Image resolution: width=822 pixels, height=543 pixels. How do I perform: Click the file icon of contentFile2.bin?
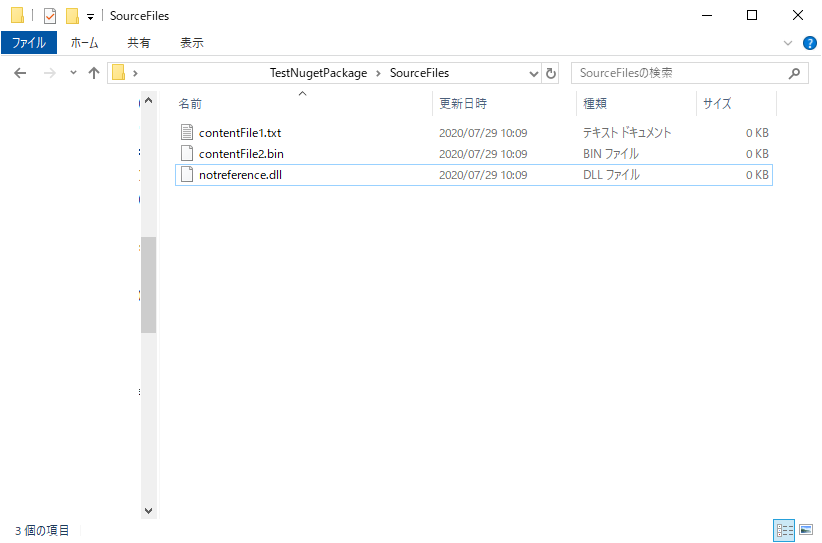[x=187, y=153]
